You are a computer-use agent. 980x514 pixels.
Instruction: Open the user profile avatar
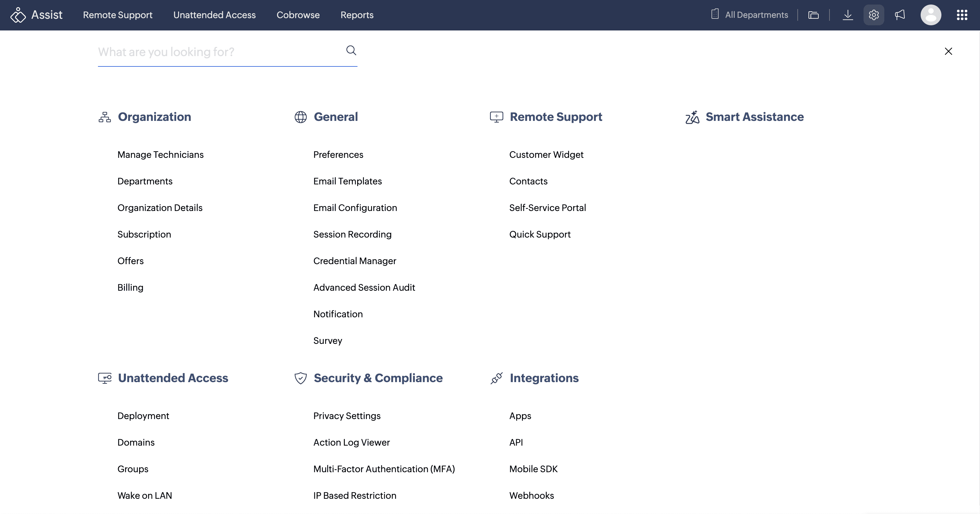tap(931, 15)
